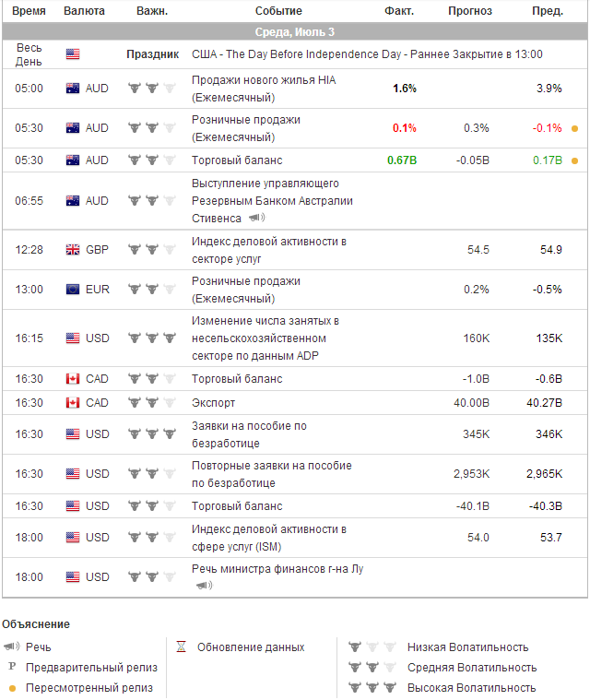590x700 pixels.
Task: Click the Важн. column header
Action: 151,11
